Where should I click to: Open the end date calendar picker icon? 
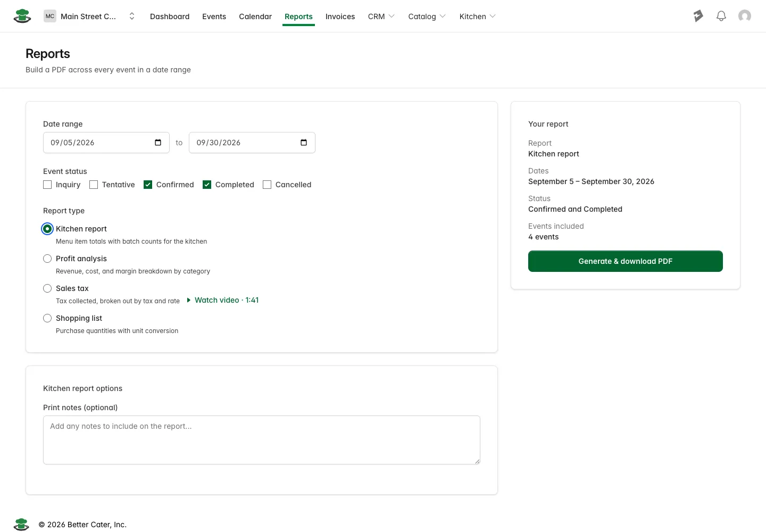(304, 143)
